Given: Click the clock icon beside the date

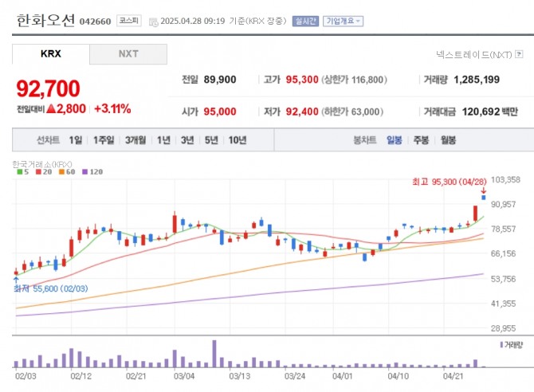Looking at the screenshot, I should 154,22.
